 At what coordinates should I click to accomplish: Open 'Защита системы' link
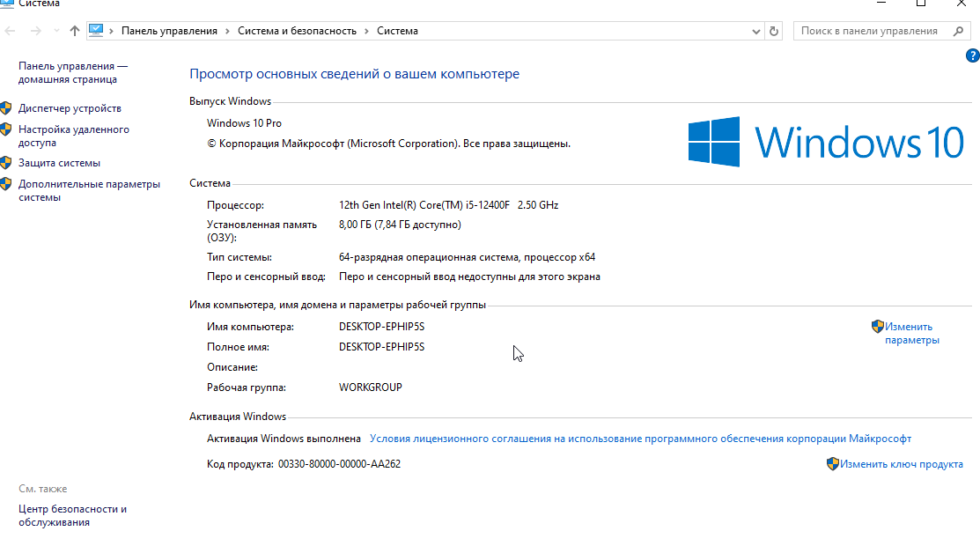[59, 163]
